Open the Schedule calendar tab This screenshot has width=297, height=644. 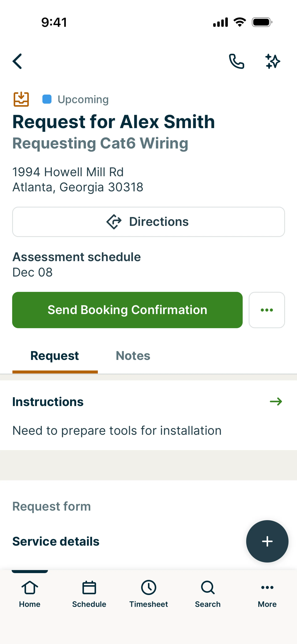89,594
